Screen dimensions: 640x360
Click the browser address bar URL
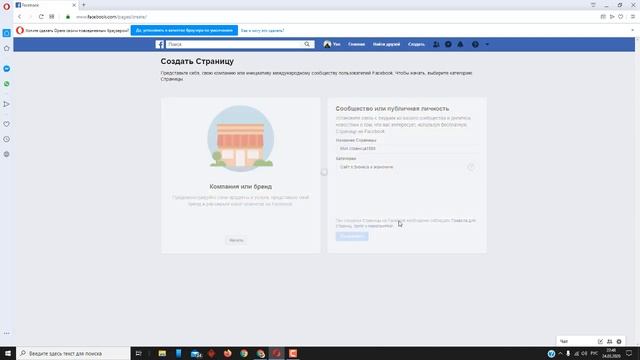111,17
